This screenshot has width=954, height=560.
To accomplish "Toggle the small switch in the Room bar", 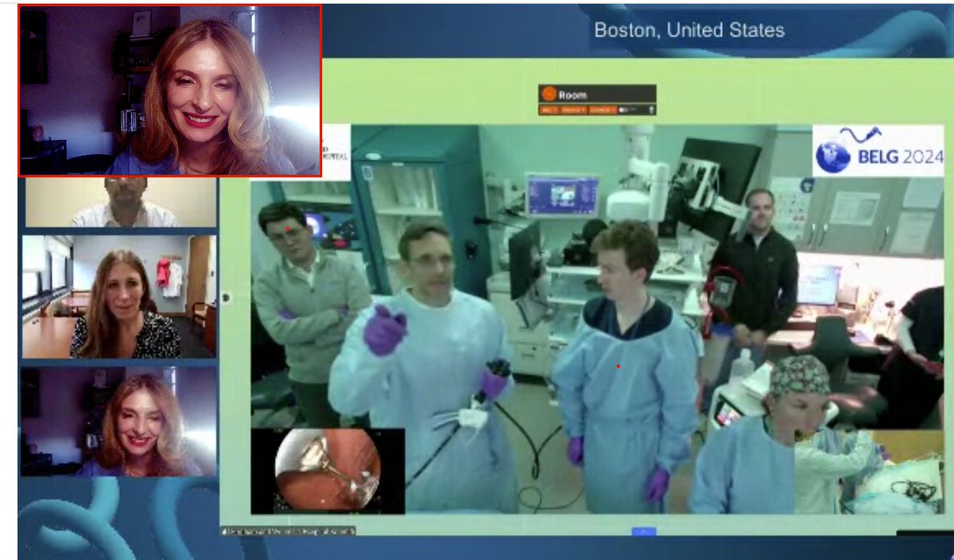I will click(623, 110).
